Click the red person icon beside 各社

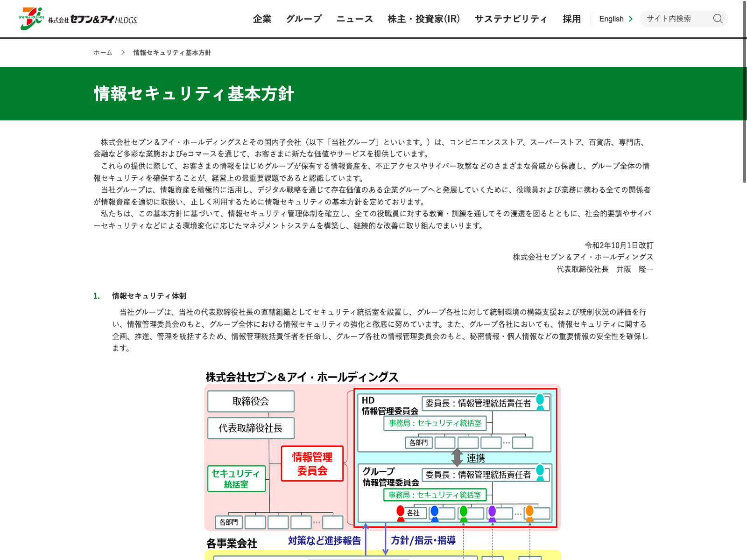(x=401, y=513)
